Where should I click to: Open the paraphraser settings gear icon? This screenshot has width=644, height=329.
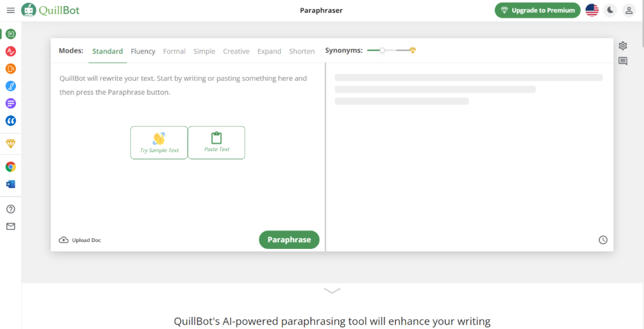(623, 45)
